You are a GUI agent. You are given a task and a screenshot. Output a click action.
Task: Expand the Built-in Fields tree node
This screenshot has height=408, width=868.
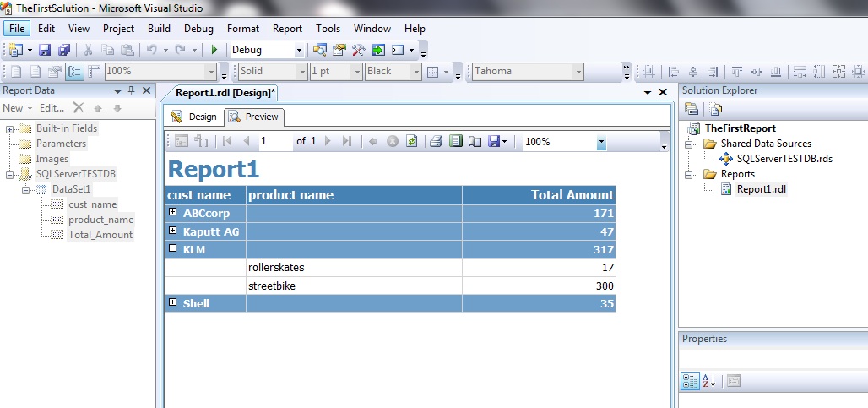(9, 129)
